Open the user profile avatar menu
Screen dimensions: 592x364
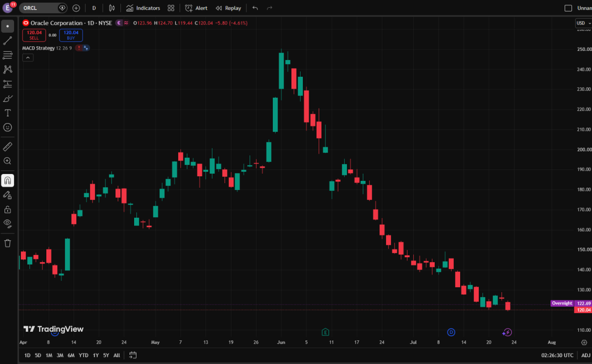pos(8,8)
